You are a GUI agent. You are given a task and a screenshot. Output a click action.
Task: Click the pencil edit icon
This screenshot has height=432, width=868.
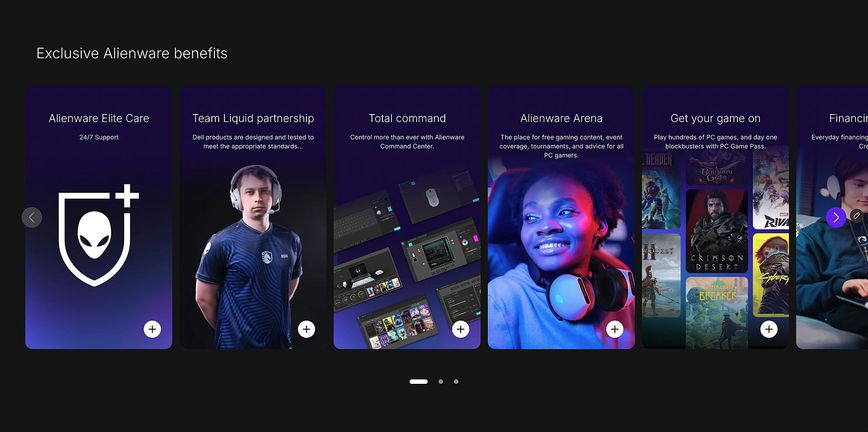(857, 216)
